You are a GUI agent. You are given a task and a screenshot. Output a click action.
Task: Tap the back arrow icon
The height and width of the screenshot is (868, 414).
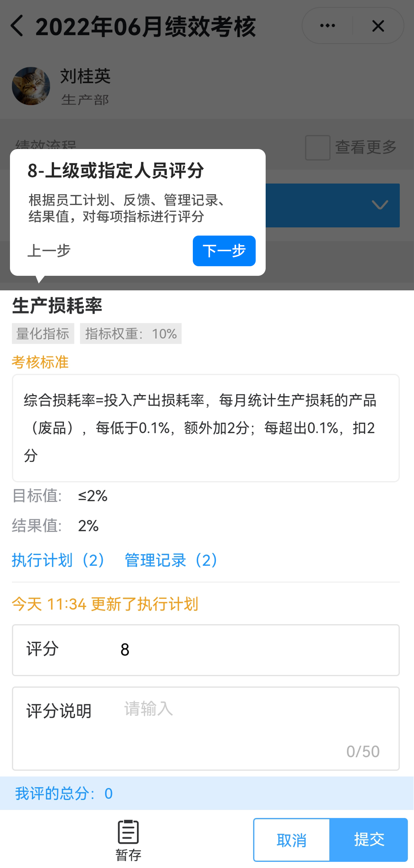pyautogui.click(x=17, y=26)
